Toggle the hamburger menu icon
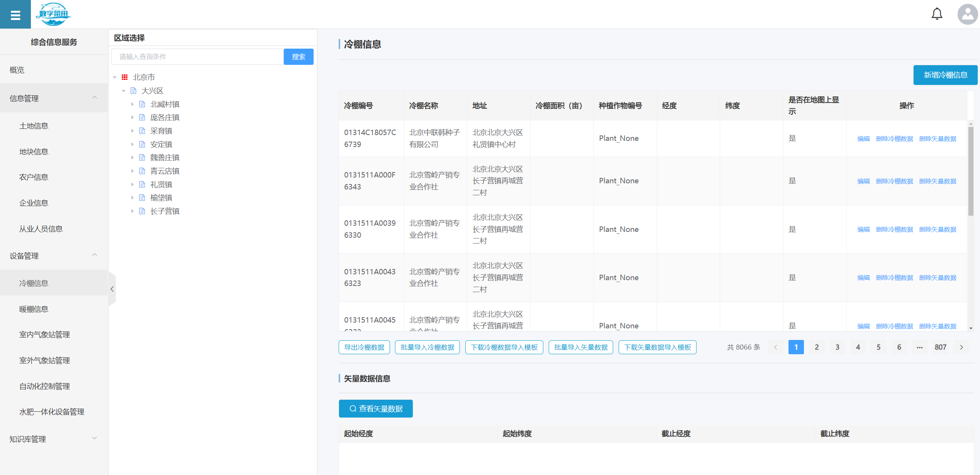The image size is (980, 475). 15,15
